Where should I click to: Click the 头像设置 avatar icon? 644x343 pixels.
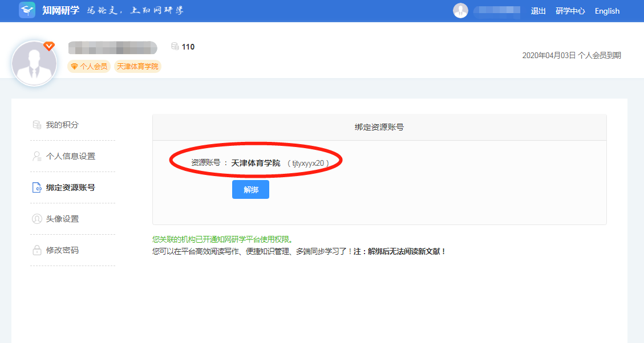point(37,219)
